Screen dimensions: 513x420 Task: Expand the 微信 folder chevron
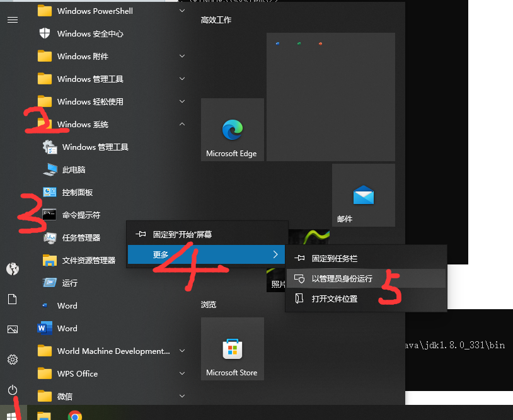(182, 396)
